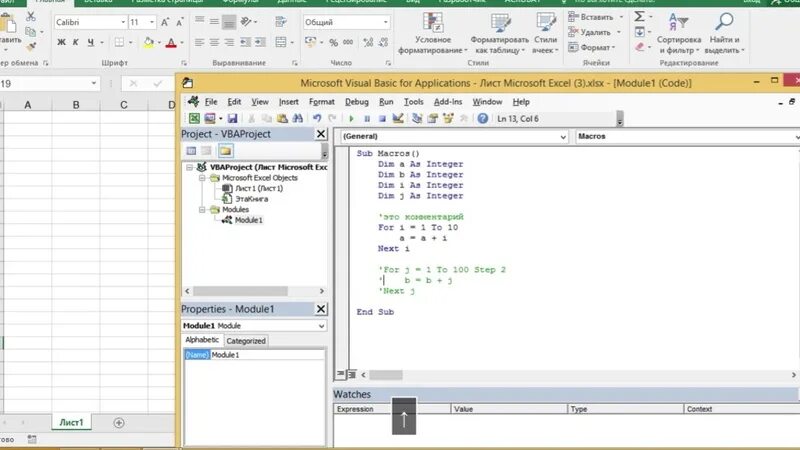
Task: Collapse the Modules folder
Action: coord(202,209)
